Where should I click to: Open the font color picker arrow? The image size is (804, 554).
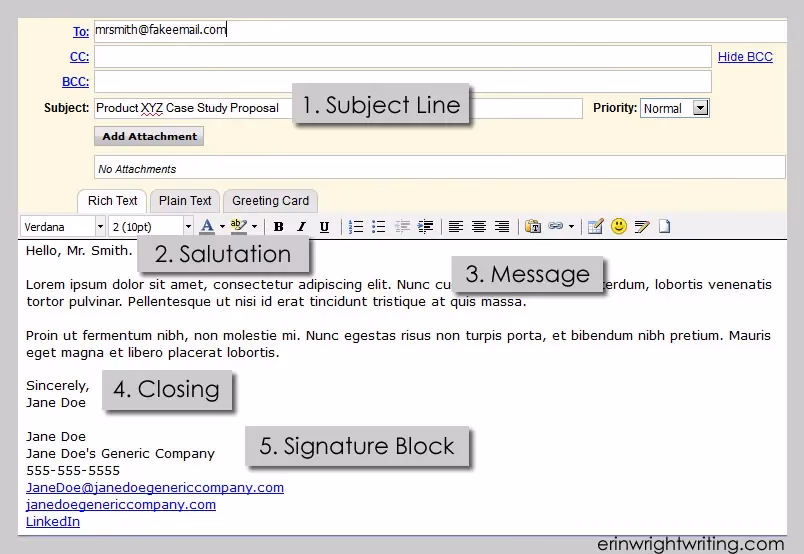tap(222, 226)
